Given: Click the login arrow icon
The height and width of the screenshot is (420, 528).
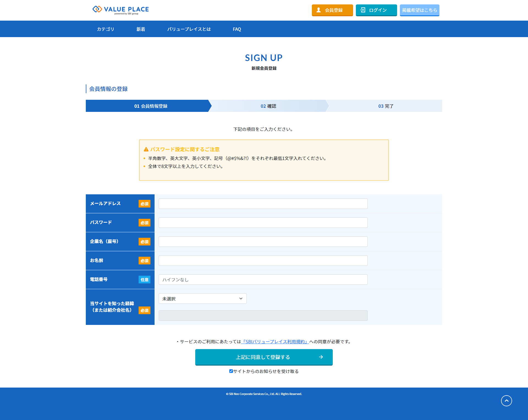Looking at the screenshot, I should [363, 10].
